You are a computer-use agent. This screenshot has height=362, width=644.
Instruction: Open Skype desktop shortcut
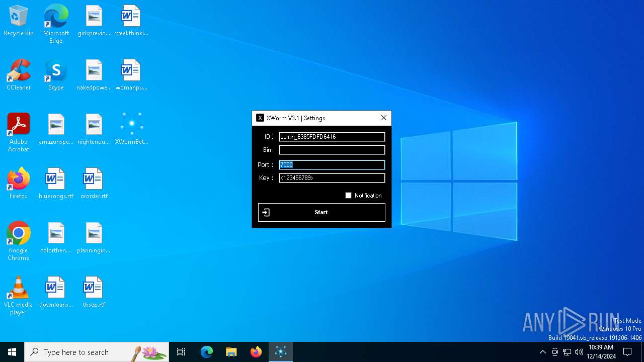(56, 75)
